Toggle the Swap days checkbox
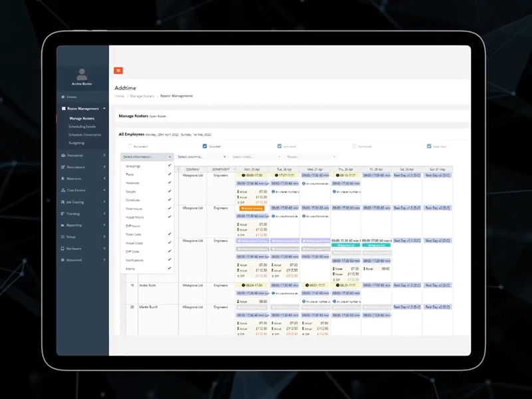 click(x=429, y=146)
